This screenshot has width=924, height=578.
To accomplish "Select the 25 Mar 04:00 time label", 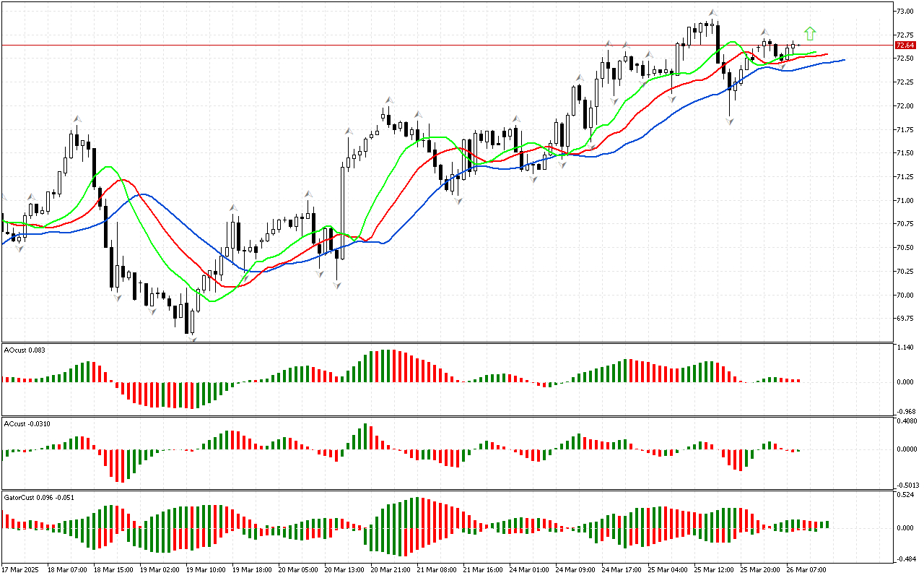I will point(668,570).
